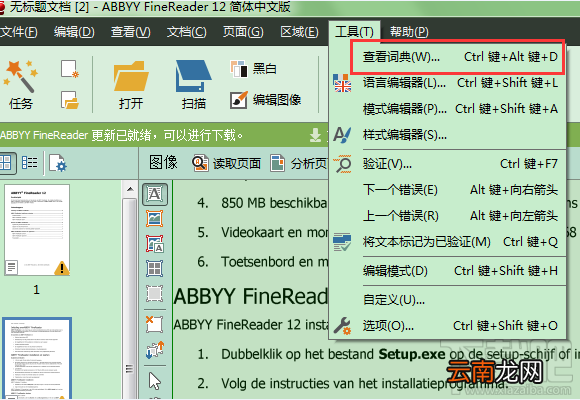This screenshot has height=400, width=580.
Task: Select the draw text area tool
Action: coord(155,194)
